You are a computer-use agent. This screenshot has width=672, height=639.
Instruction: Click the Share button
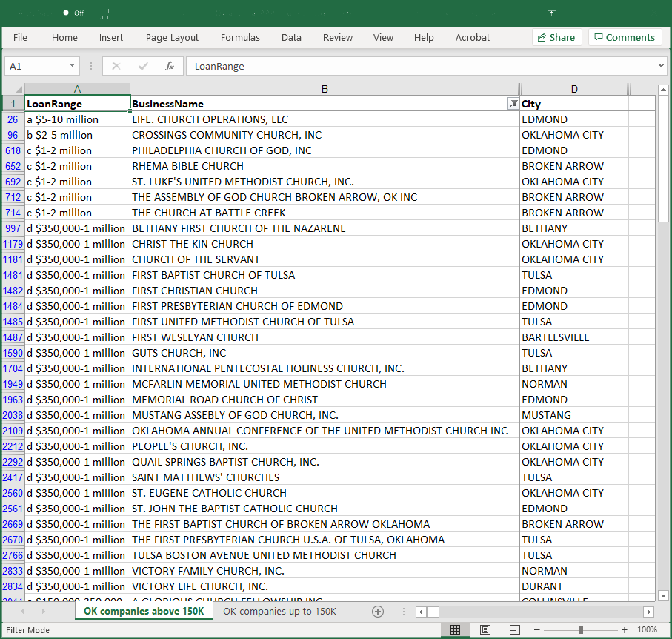(x=556, y=37)
